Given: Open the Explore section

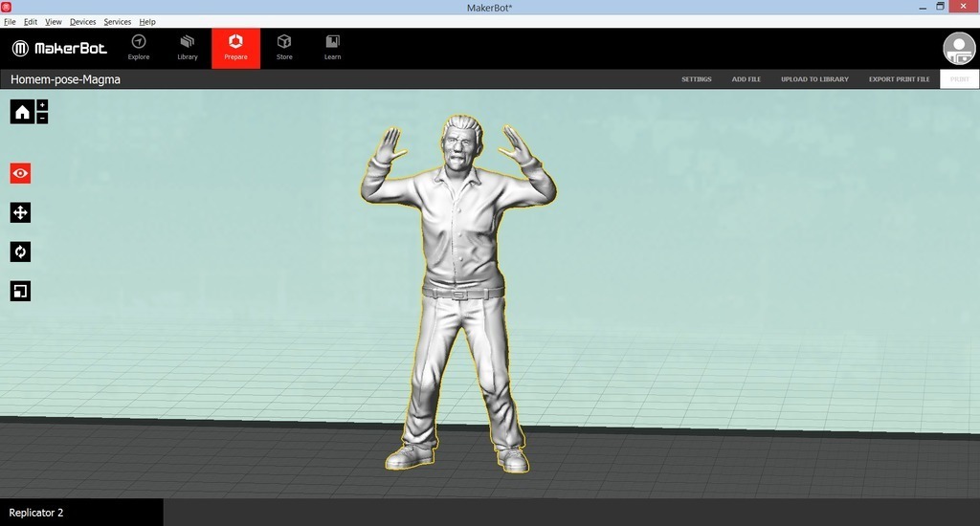Looking at the screenshot, I should coord(139,48).
